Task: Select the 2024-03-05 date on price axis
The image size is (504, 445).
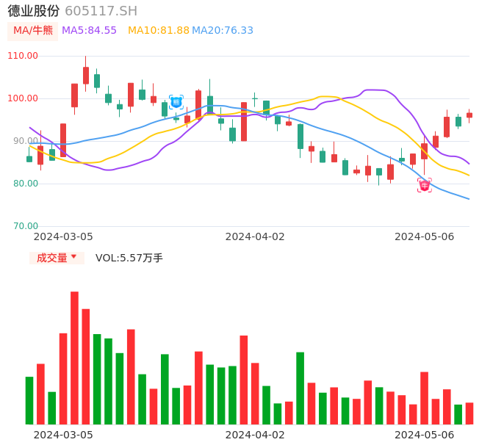Action: click(x=63, y=236)
